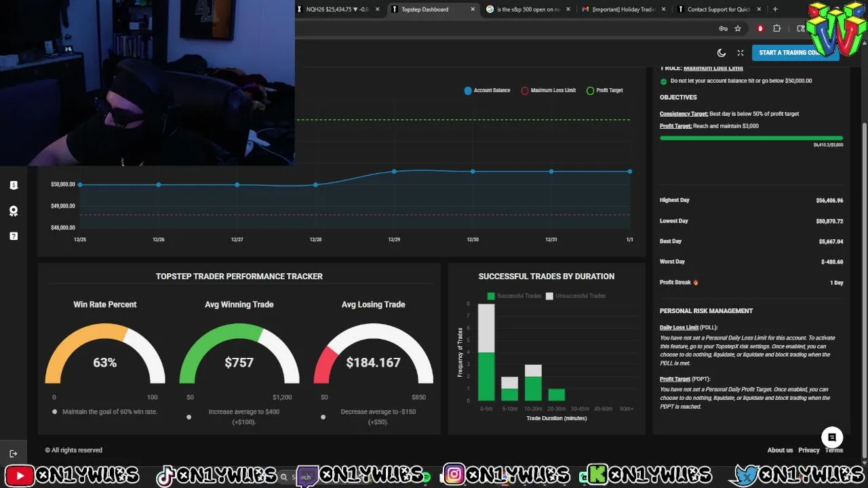Screen dimensions: 868x488
Task: Click the 10-20m bar in duration chart
Action: pyautogui.click(x=533, y=383)
